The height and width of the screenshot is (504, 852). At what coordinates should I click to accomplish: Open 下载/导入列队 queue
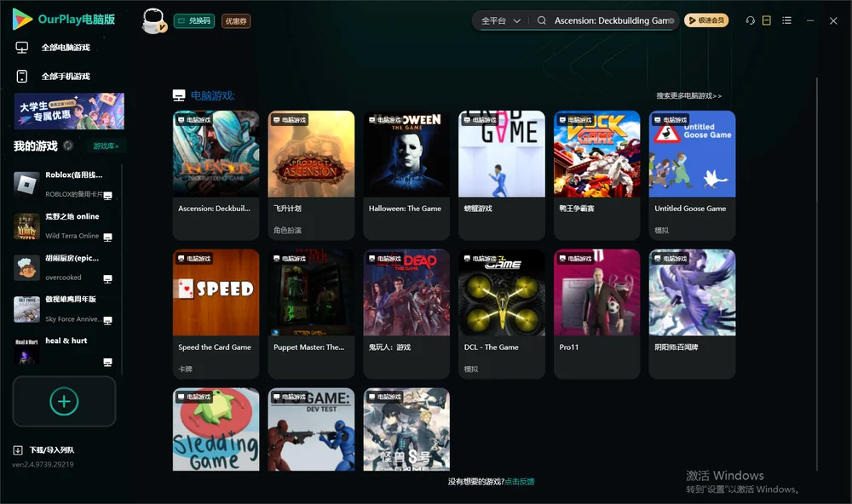point(52,450)
